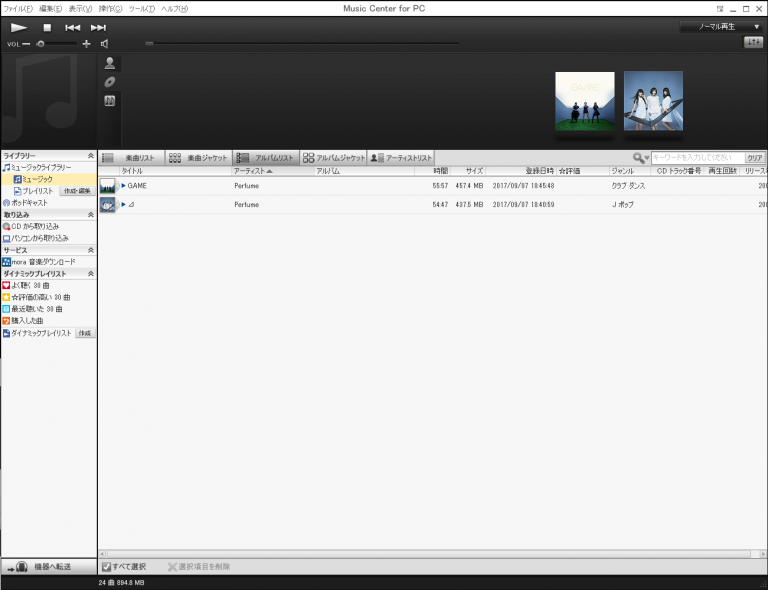Mute audio using the speaker icon
This screenshot has width=768, height=590.
pyautogui.click(x=104, y=44)
